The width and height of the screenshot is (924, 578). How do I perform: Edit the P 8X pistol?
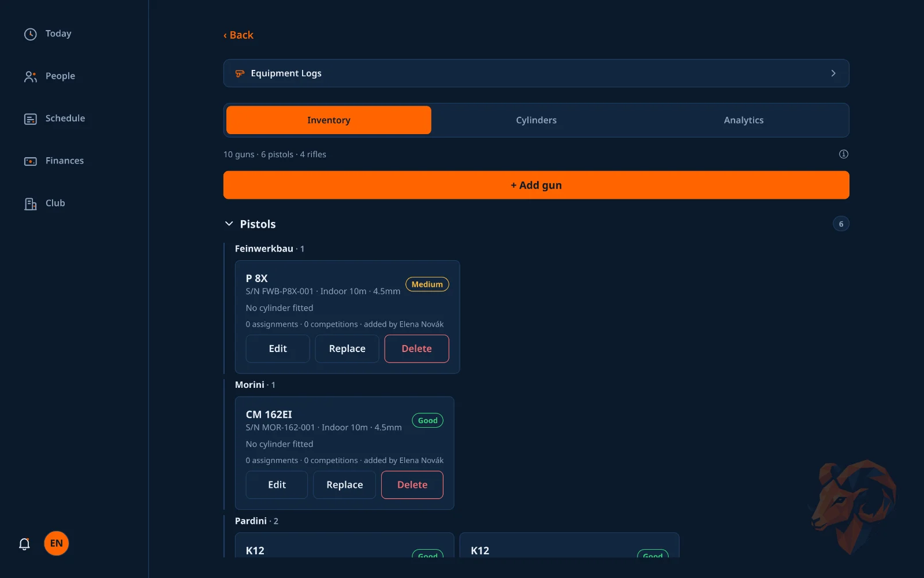[278, 349]
